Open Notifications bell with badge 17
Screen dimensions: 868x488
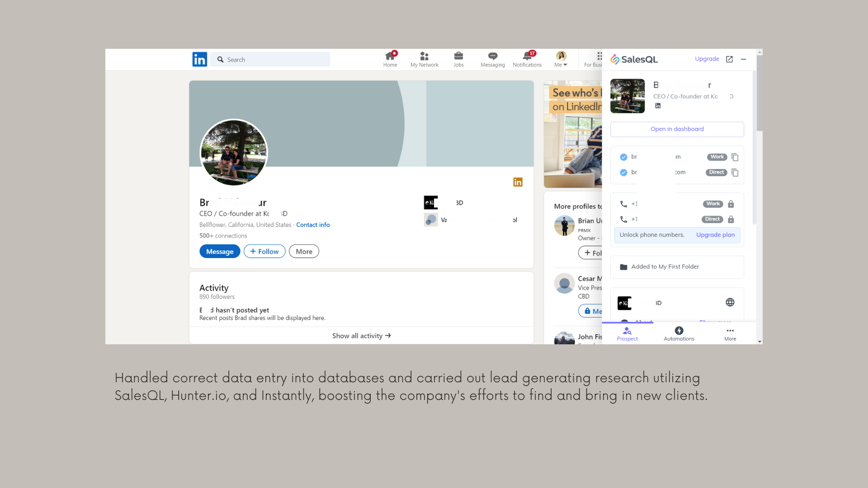[527, 59]
